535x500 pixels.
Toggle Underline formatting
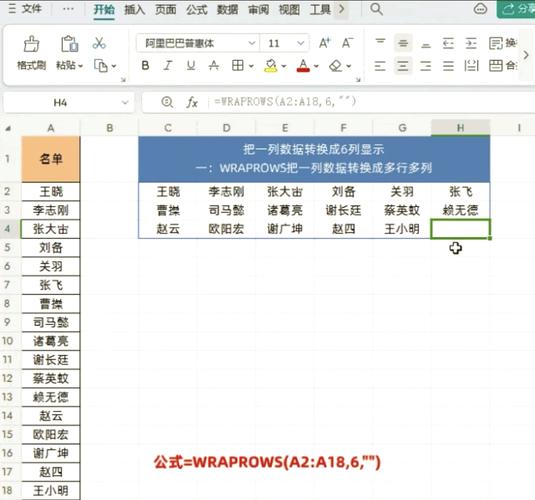click(x=191, y=66)
